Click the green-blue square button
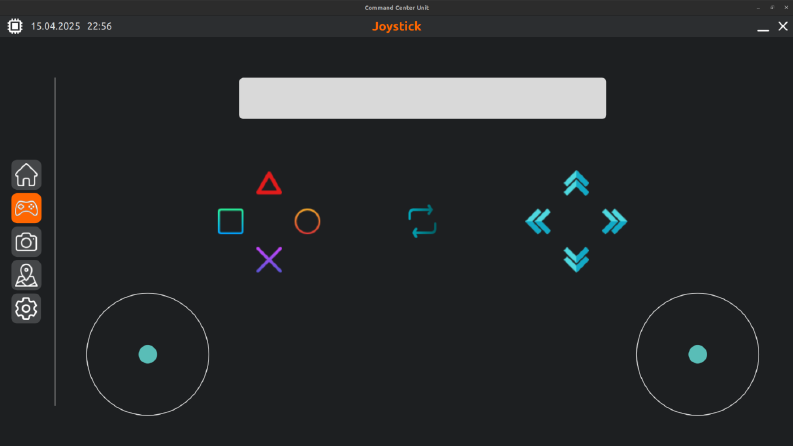This screenshot has width=793, height=446. pos(231,221)
